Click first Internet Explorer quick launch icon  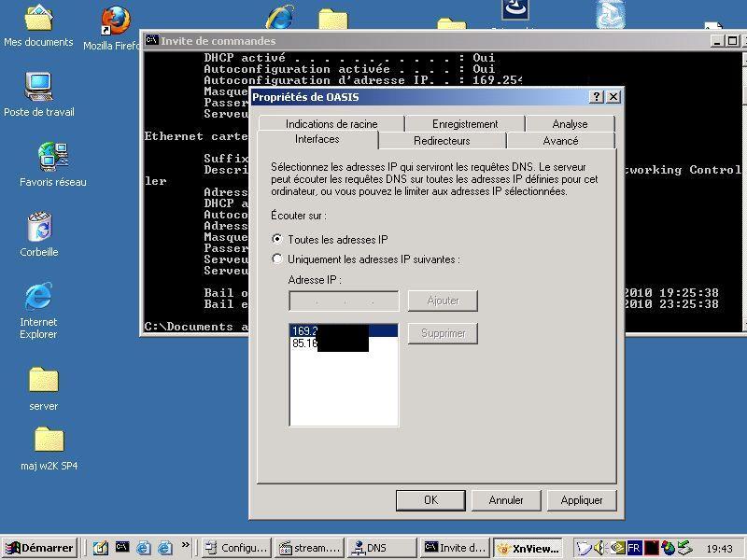click(144, 548)
